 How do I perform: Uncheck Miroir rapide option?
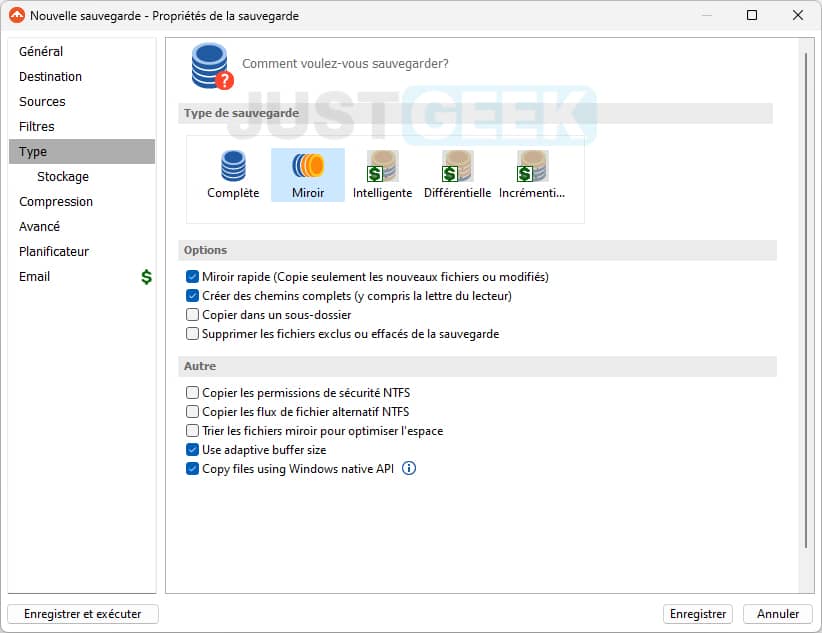[x=192, y=276]
